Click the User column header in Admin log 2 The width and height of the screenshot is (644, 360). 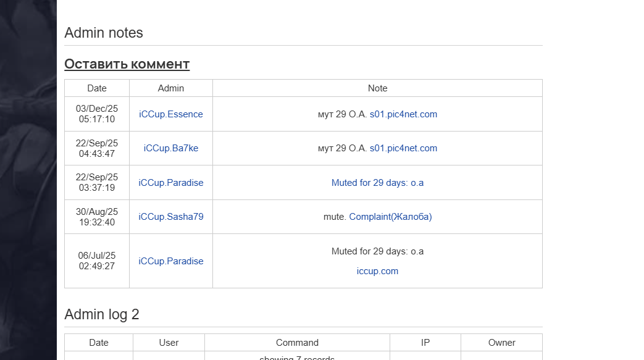click(169, 343)
